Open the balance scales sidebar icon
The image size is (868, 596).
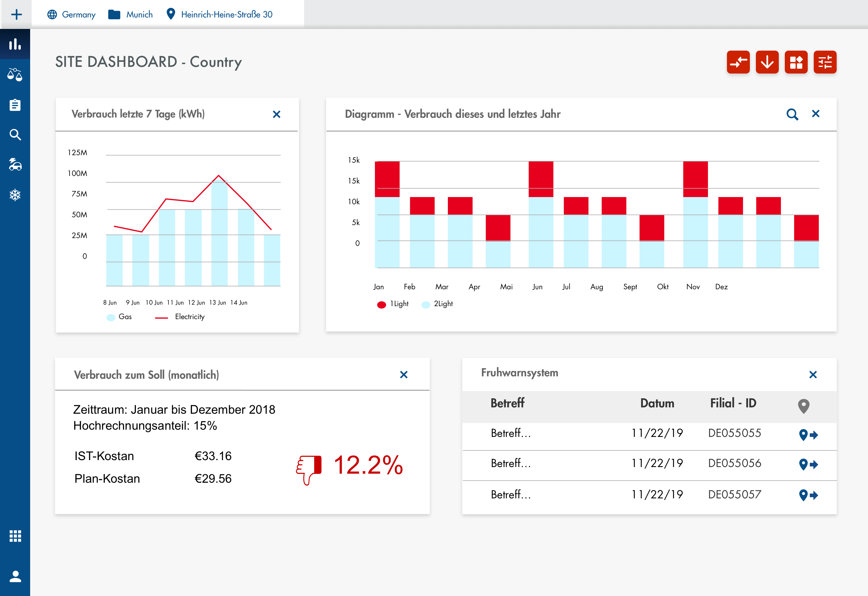(x=15, y=75)
